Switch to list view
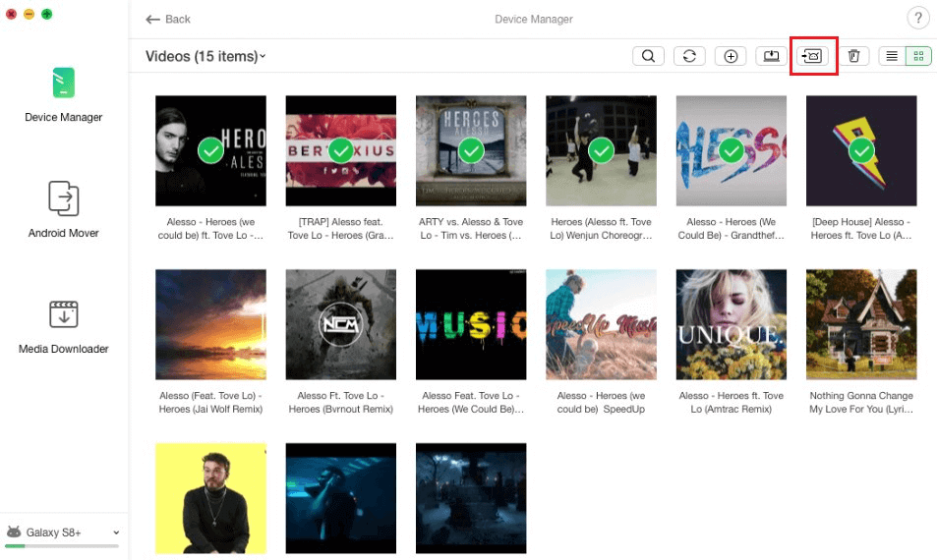937x560 pixels. click(892, 56)
